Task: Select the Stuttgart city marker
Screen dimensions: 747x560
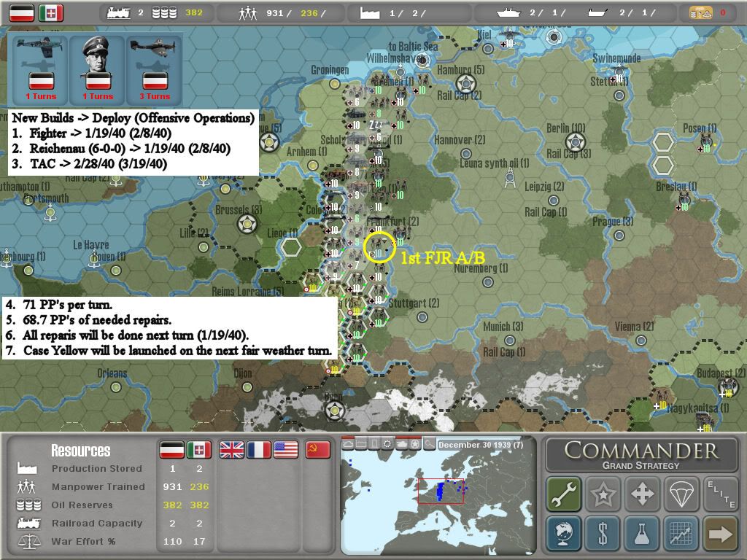Action: (x=422, y=316)
